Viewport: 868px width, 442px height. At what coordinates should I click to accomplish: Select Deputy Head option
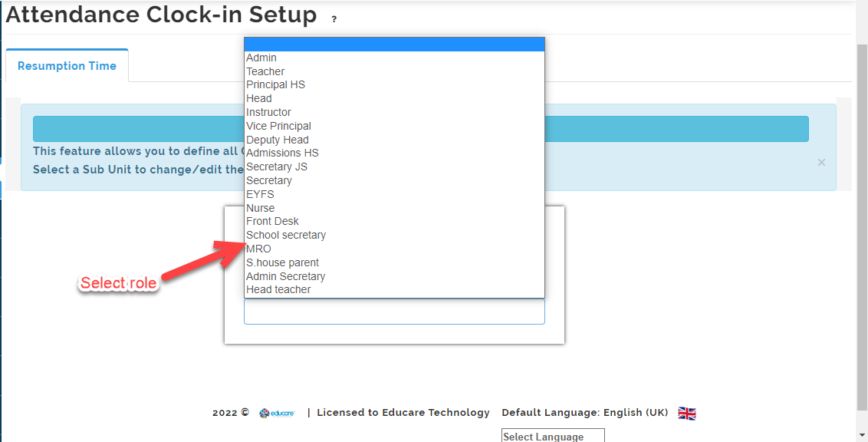394,140
